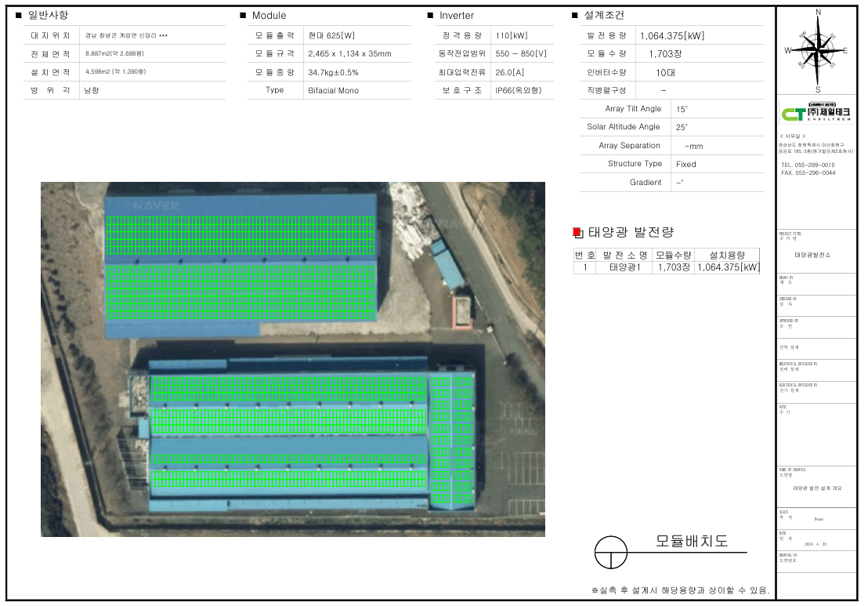Click the 태양광발전소 project title in the title block
Screen dimensions: 868x606
point(812,256)
